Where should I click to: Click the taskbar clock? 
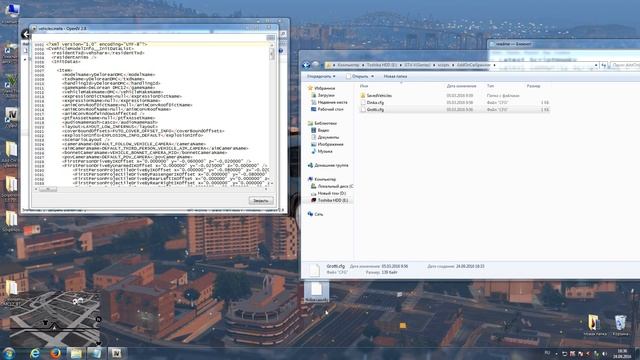[x=622, y=353]
